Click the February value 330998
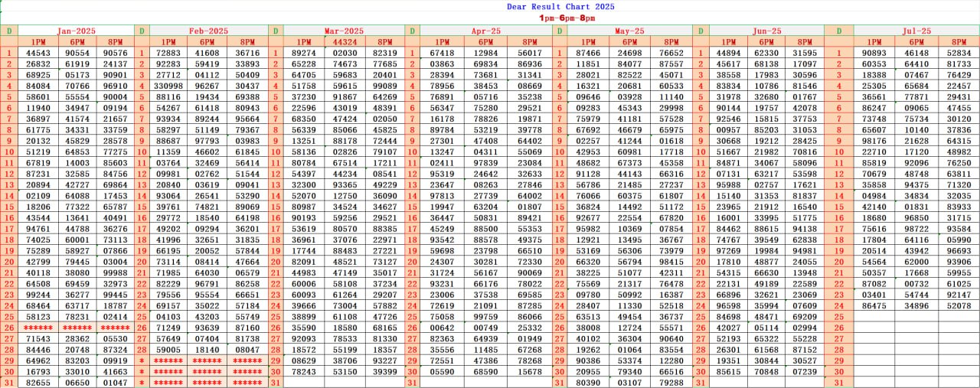 click(x=168, y=86)
